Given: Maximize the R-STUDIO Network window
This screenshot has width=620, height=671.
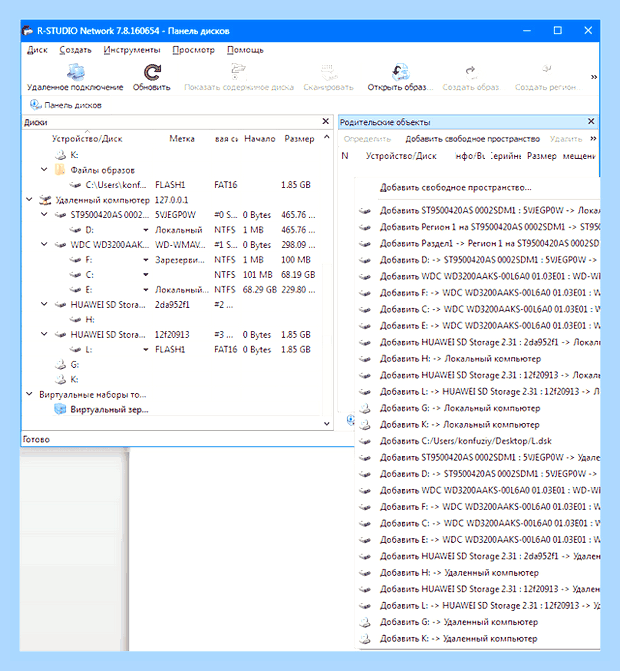Looking at the screenshot, I should pos(558,30).
